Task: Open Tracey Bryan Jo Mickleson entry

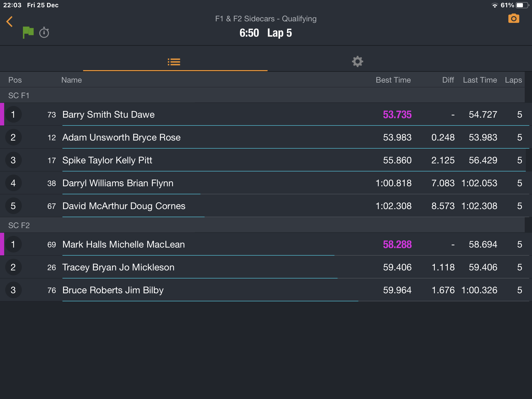Action: point(266,267)
